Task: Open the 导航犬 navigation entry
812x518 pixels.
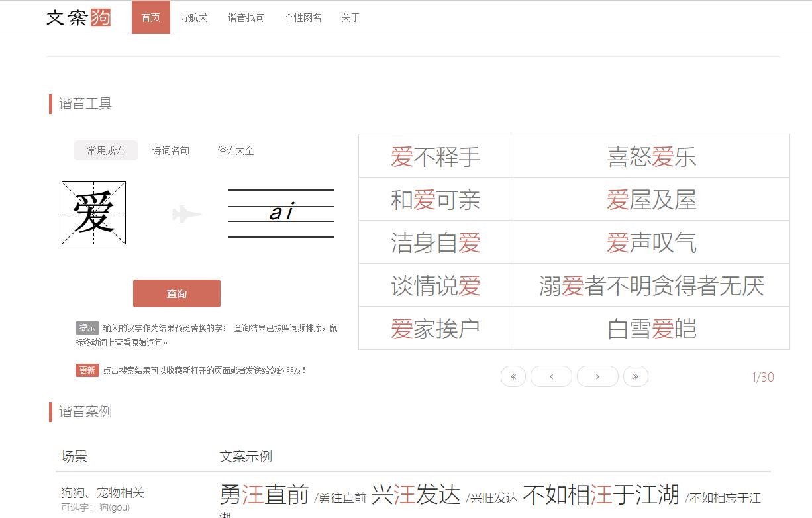Action: tap(194, 17)
